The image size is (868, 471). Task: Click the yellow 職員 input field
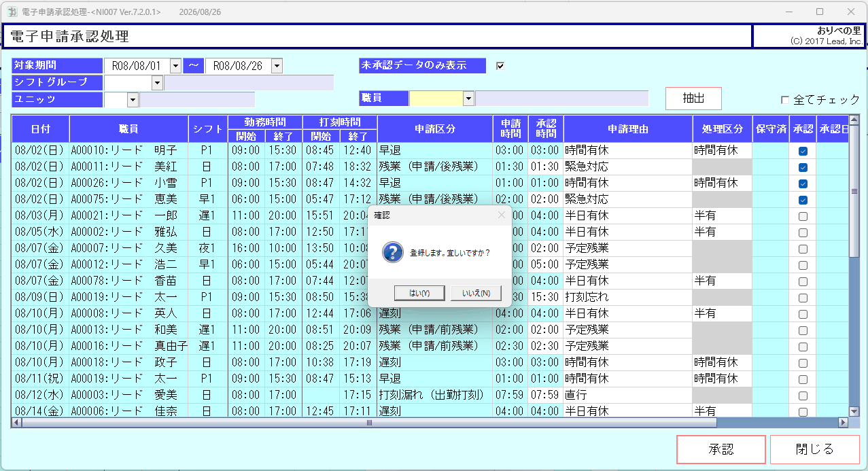(436, 99)
